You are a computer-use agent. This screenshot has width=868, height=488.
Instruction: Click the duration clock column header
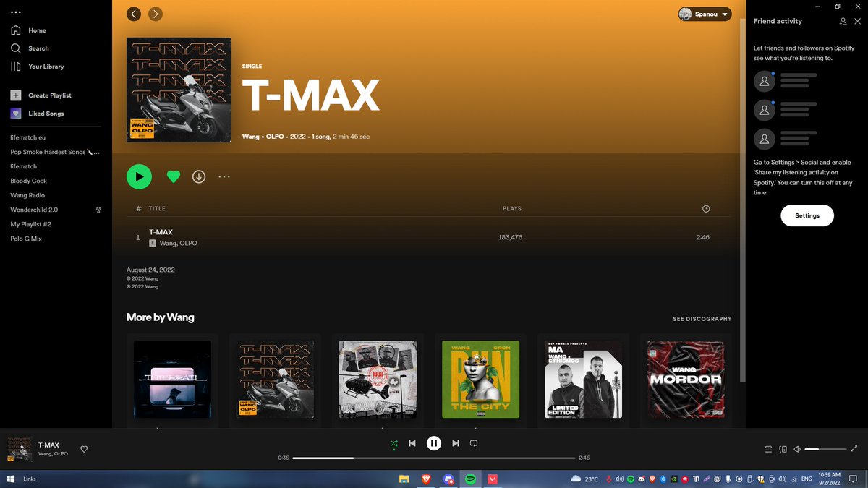(706, 209)
